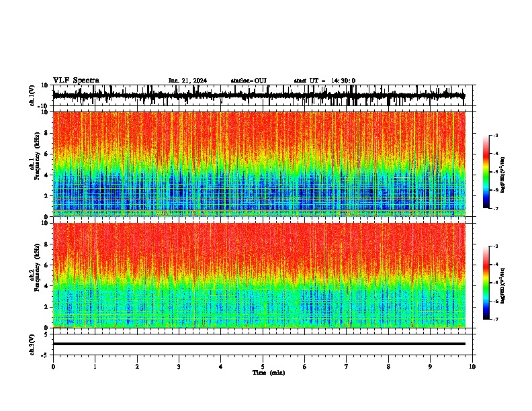Click the 'ch.1(V)' axis label
This screenshot has height=411, width=532.
pos(32,96)
